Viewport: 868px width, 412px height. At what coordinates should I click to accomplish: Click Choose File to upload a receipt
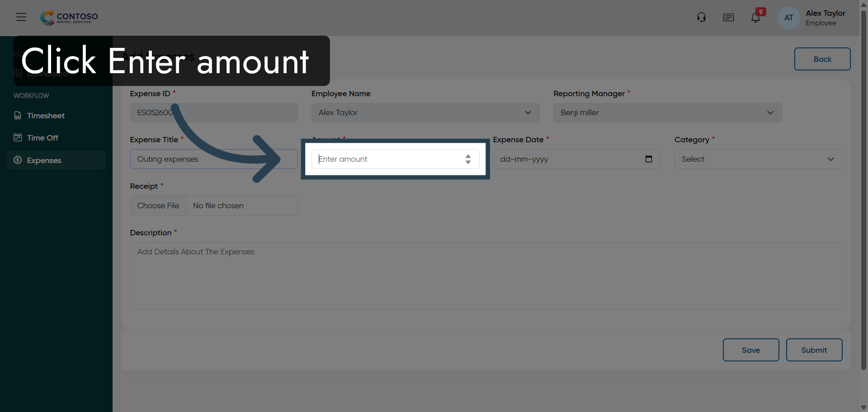pos(157,206)
